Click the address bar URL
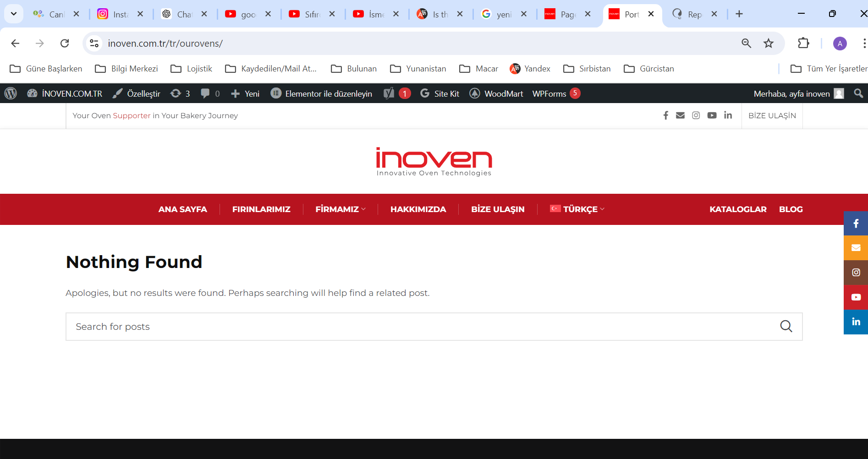Image resolution: width=868 pixels, height=459 pixels. click(165, 44)
